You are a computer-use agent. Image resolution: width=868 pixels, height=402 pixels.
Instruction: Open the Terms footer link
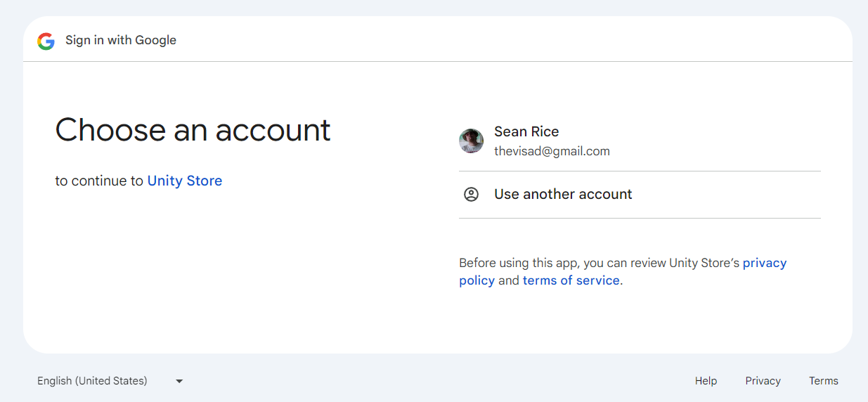point(823,381)
